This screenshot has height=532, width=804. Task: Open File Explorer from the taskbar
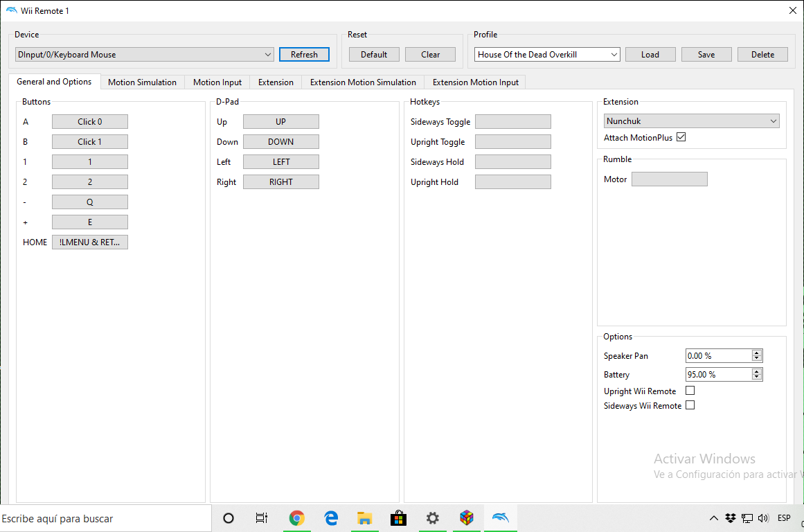(364, 518)
